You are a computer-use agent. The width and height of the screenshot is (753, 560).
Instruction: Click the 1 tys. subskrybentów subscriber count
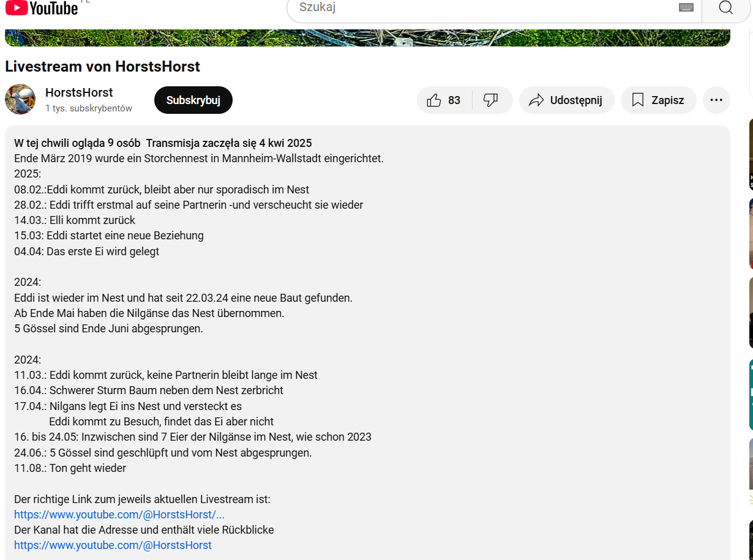coord(89,108)
